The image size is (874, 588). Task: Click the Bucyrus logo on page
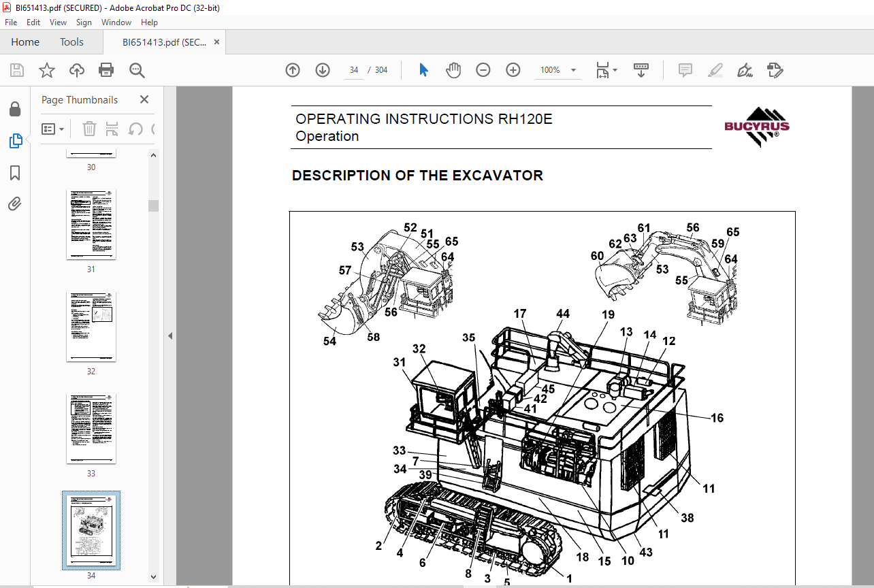(x=757, y=127)
